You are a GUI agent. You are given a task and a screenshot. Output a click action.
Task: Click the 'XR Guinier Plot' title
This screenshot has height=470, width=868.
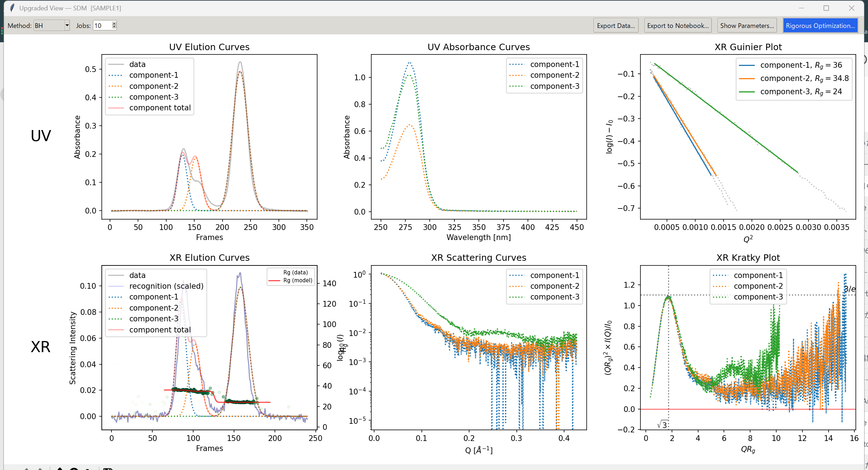click(x=748, y=47)
